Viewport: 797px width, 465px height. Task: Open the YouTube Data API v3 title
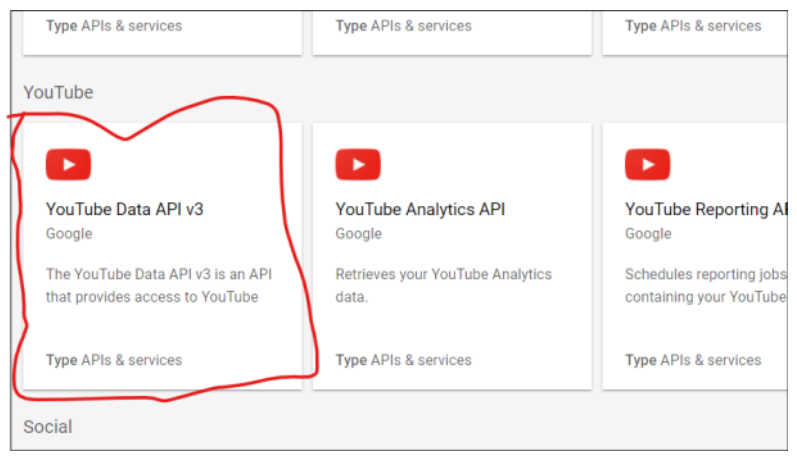pos(125,209)
